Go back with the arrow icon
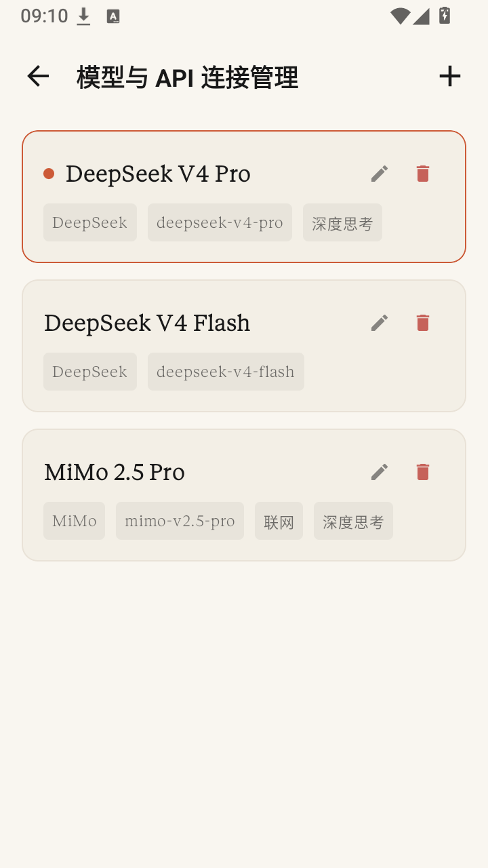 pyautogui.click(x=38, y=77)
